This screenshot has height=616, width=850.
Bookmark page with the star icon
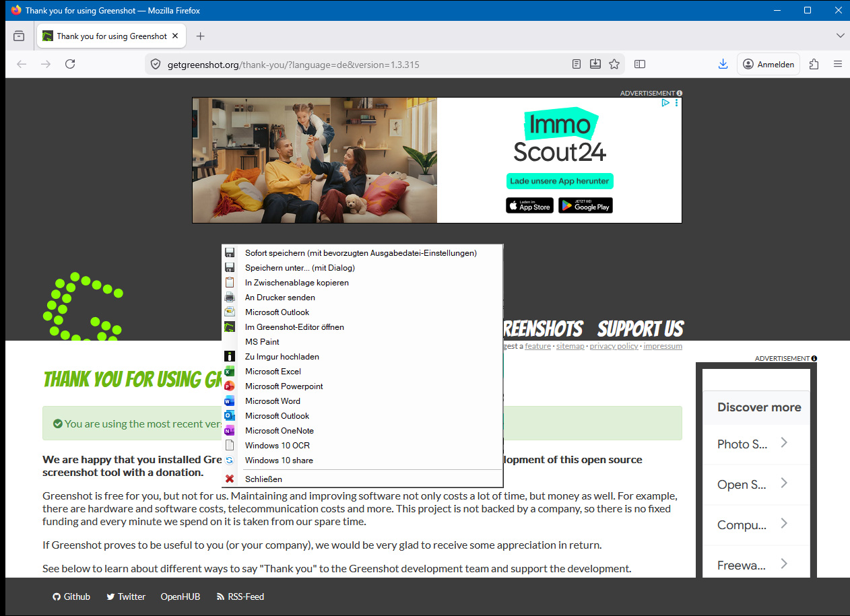[x=614, y=64]
